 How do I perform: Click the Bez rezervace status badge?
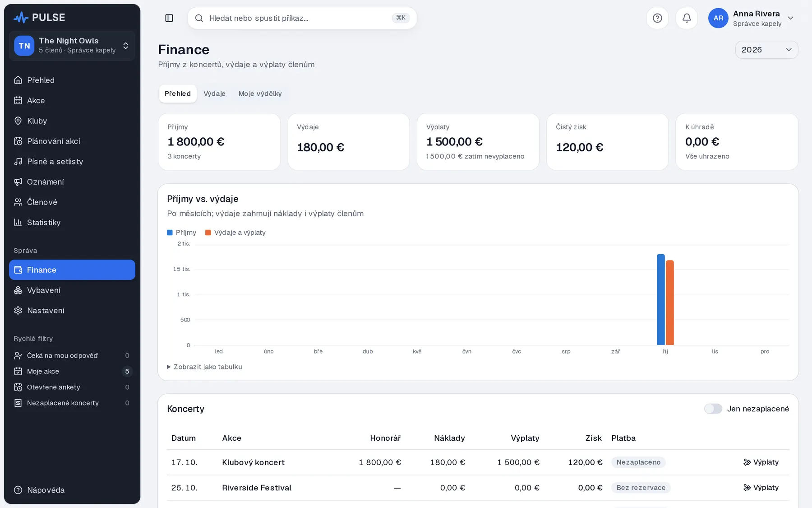pos(641,487)
